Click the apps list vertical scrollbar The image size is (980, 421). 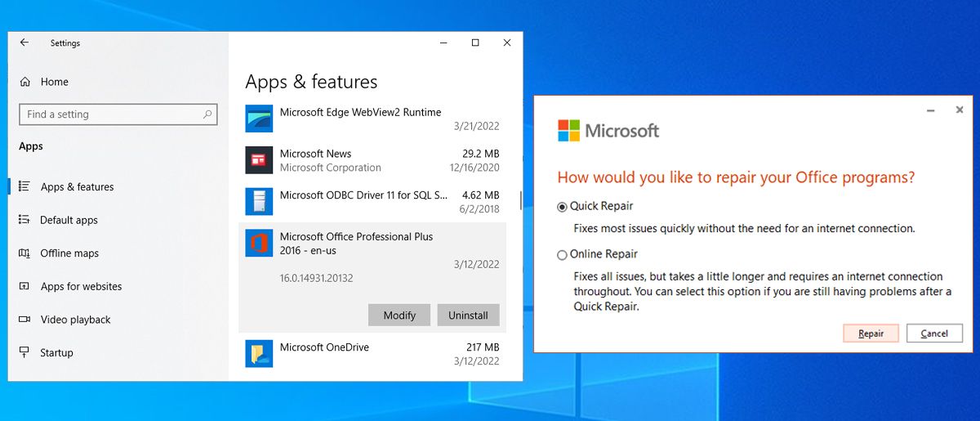[x=520, y=199]
